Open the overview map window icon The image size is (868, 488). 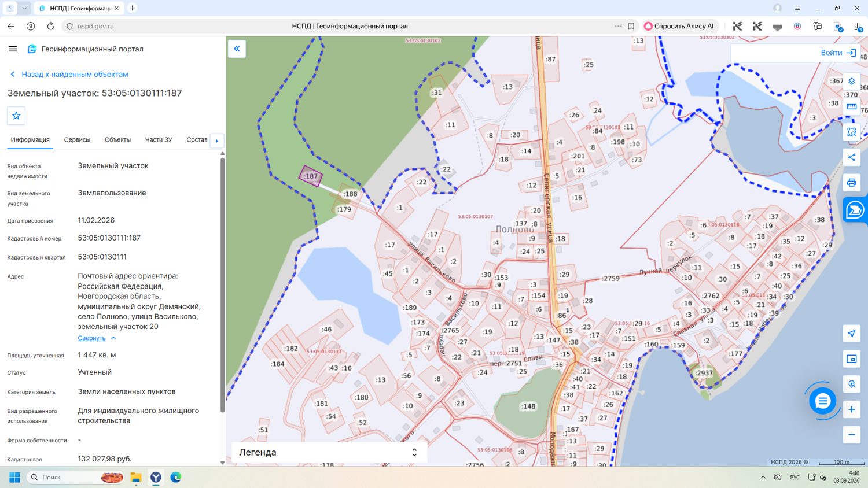point(851,359)
